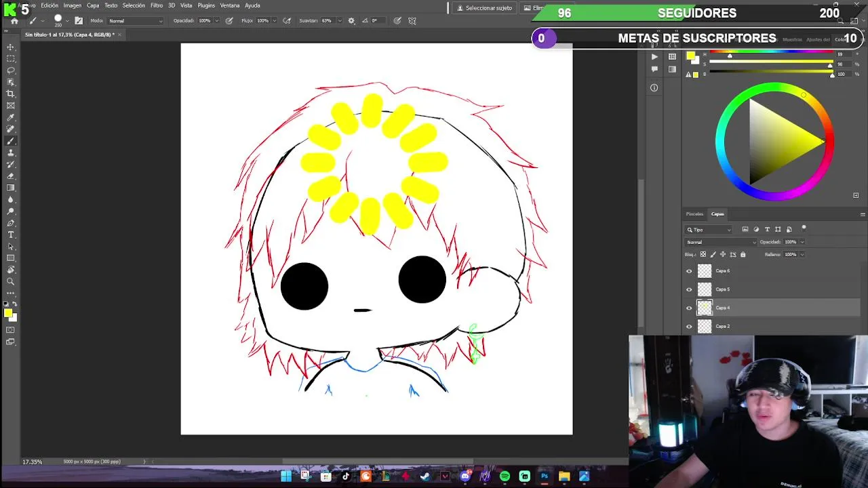Open the Ventana menu
The height and width of the screenshot is (488, 868).
click(230, 5)
